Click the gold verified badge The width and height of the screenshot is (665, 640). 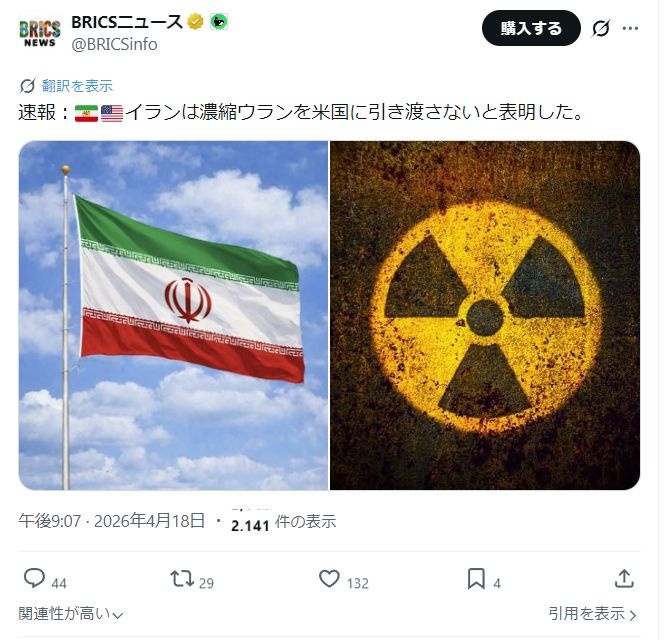pyautogui.click(x=196, y=22)
